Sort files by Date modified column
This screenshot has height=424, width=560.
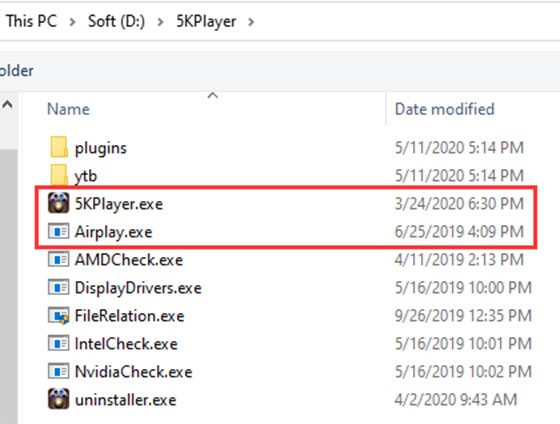(444, 109)
